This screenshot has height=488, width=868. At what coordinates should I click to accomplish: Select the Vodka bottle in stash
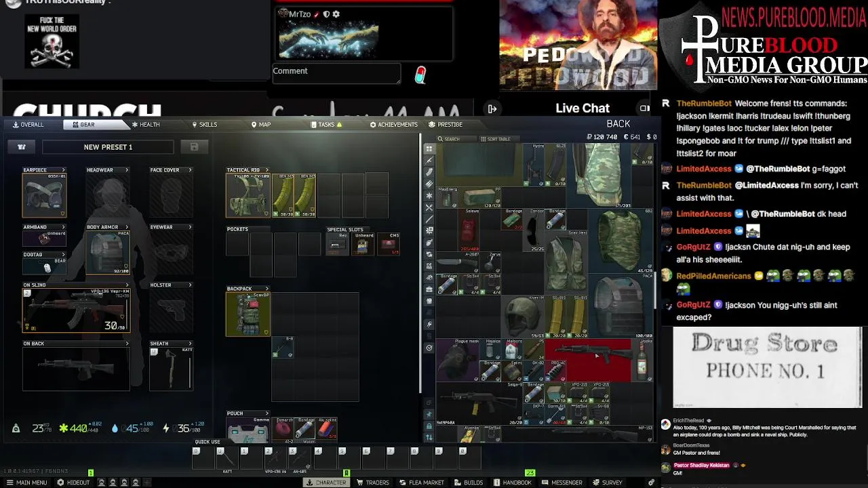[x=642, y=361]
